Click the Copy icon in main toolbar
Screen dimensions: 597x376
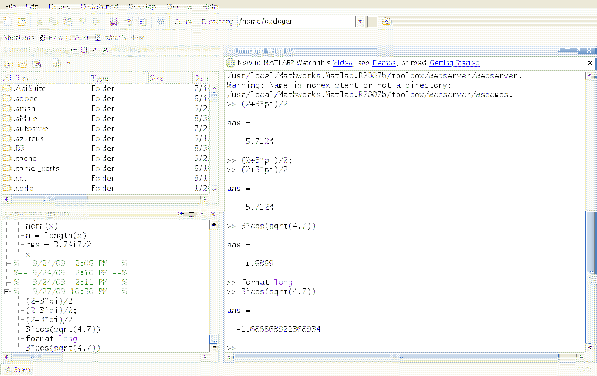point(54,22)
